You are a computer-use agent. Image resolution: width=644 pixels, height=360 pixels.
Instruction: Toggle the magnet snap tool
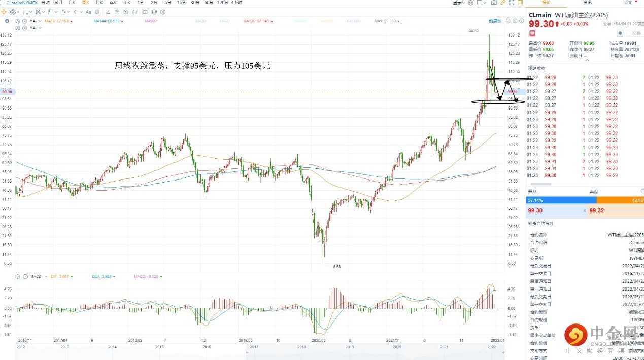pyautogui.click(x=117, y=12)
